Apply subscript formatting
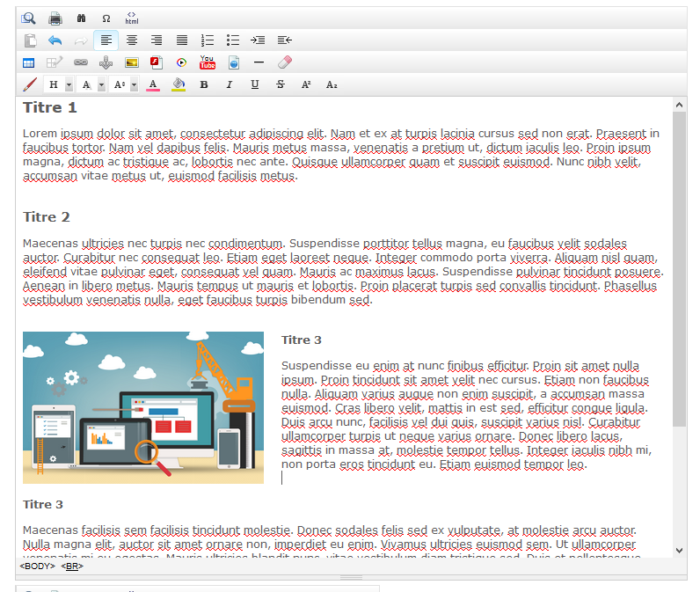The image size is (700, 592). (332, 84)
